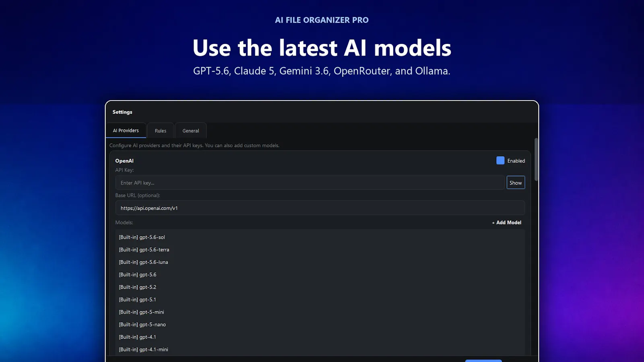Switch to the AI Providers tab
The width and height of the screenshot is (644, 362).
coord(126,130)
